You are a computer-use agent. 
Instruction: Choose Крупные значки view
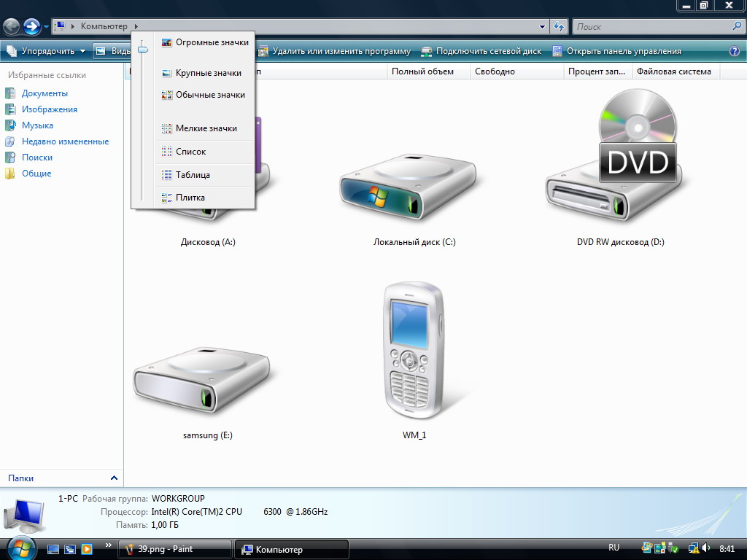(x=204, y=73)
